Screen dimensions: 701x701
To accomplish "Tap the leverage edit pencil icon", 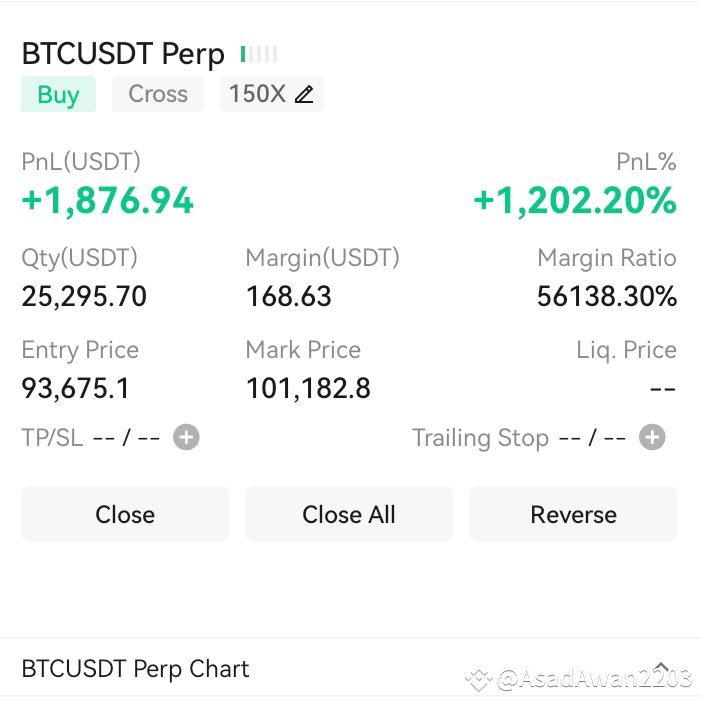I will (304, 94).
